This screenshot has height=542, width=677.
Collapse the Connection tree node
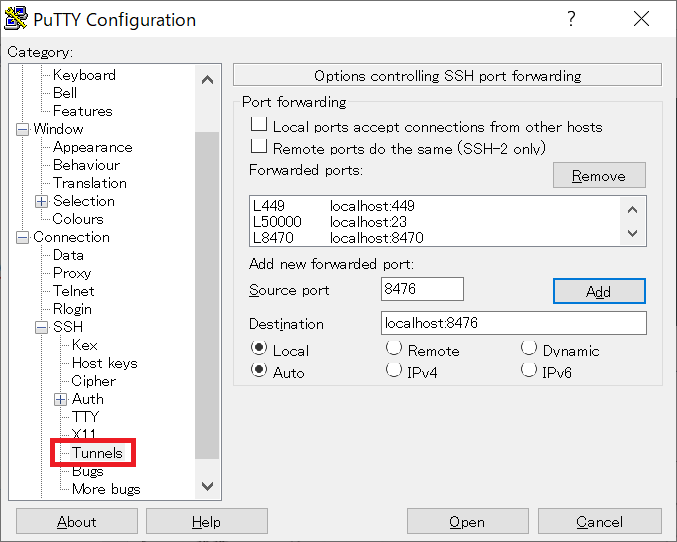coord(22,238)
